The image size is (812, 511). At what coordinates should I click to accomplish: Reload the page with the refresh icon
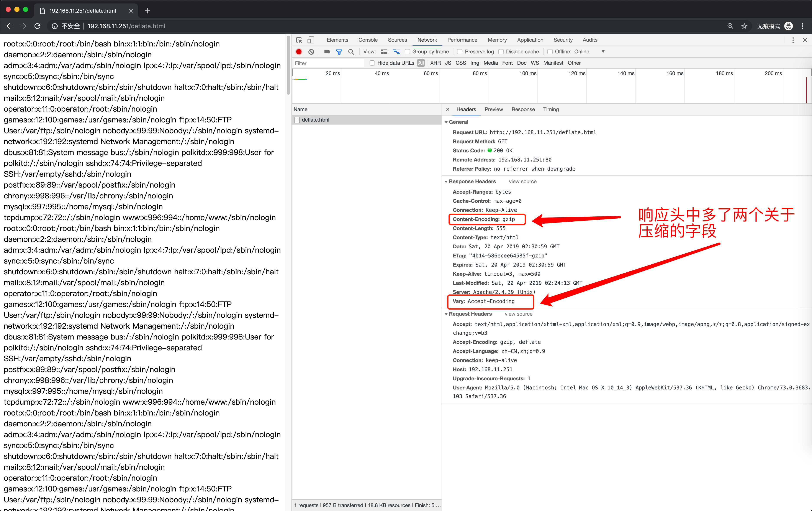tap(38, 26)
